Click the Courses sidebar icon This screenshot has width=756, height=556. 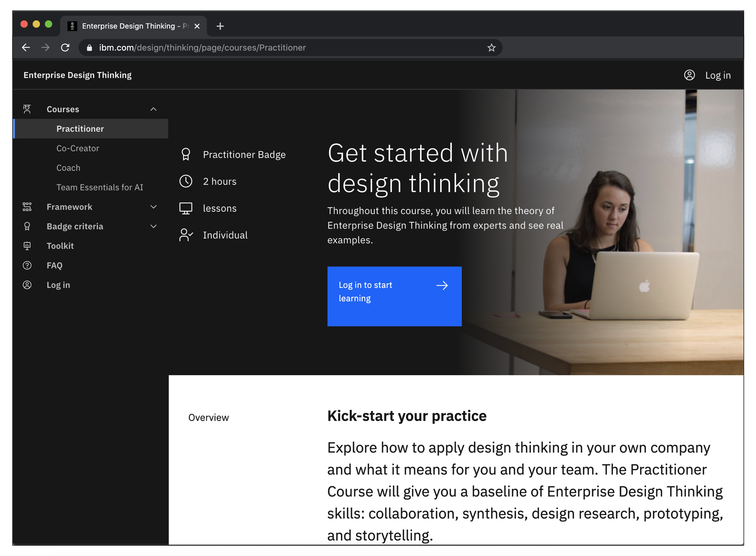(x=27, y=109)
